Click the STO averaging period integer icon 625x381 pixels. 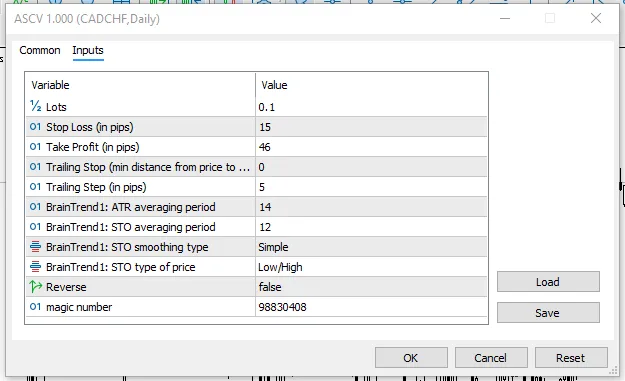[x=35, y=227]
